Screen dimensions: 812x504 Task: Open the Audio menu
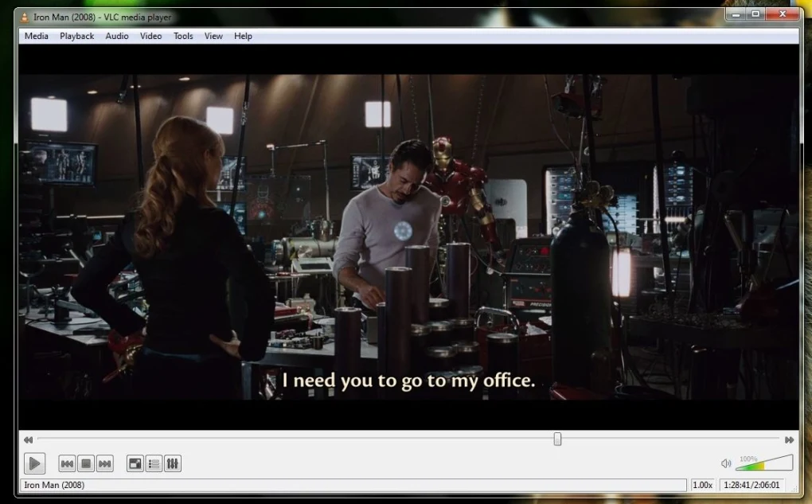117,36
